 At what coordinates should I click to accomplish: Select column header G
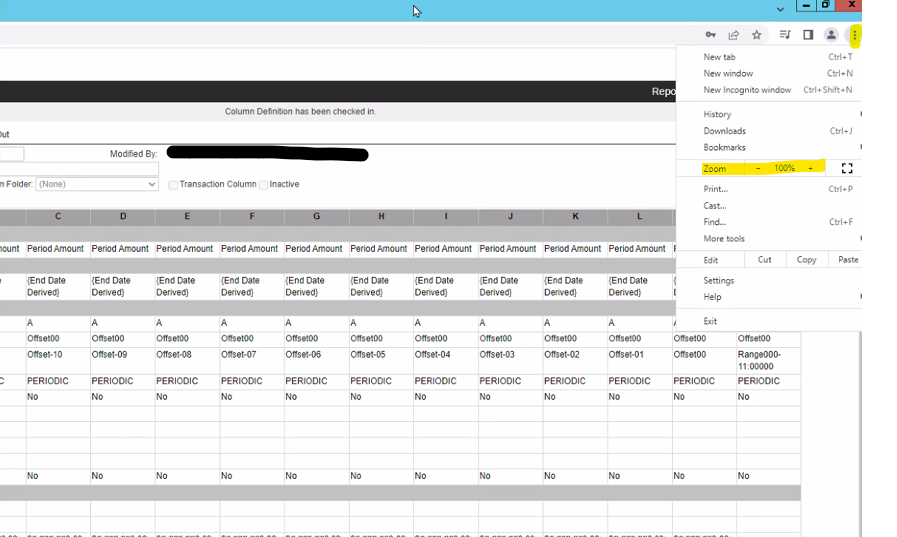point(316,217)
